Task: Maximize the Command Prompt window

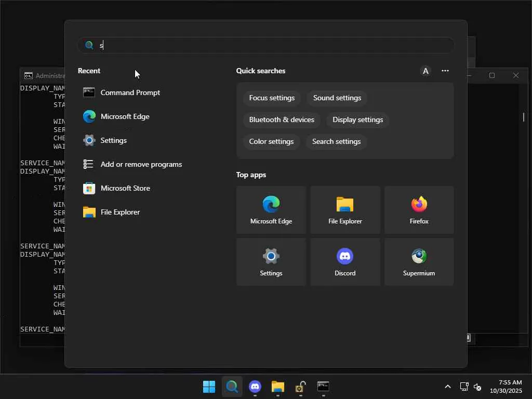Action: pos(492,75)
